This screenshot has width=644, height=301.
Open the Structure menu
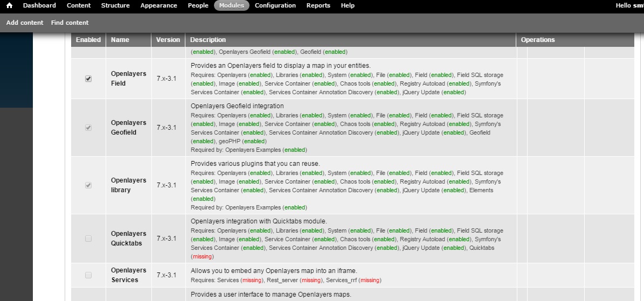click(x=115, y=5)
